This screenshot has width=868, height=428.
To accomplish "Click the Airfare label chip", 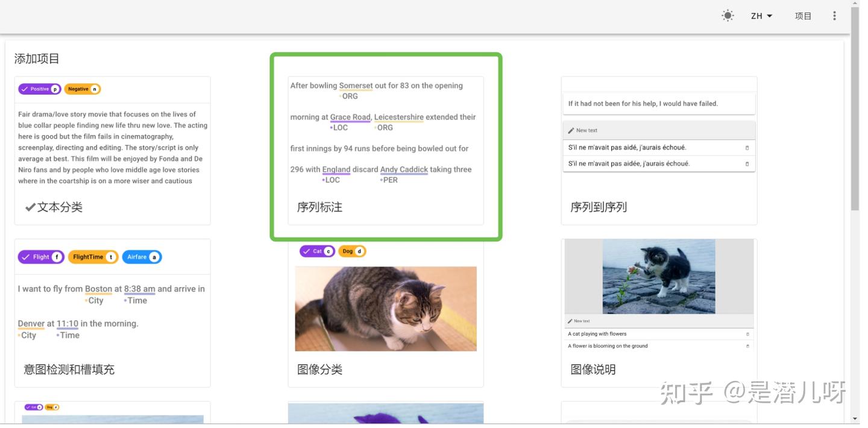I will click(142, 256).
